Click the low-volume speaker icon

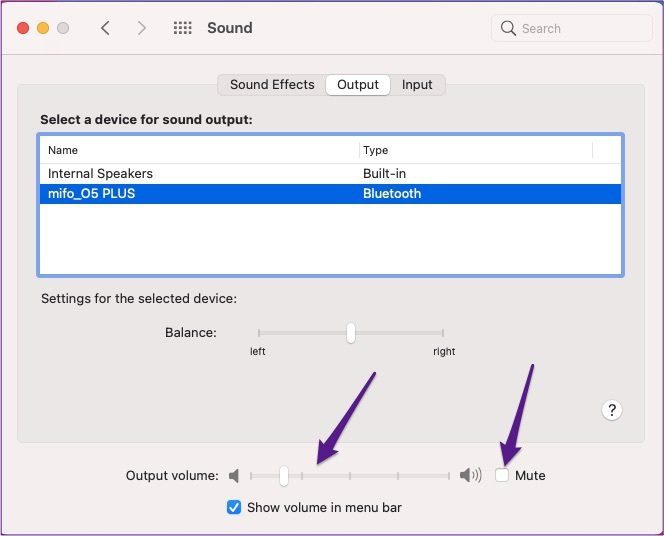tap(234, 475)
